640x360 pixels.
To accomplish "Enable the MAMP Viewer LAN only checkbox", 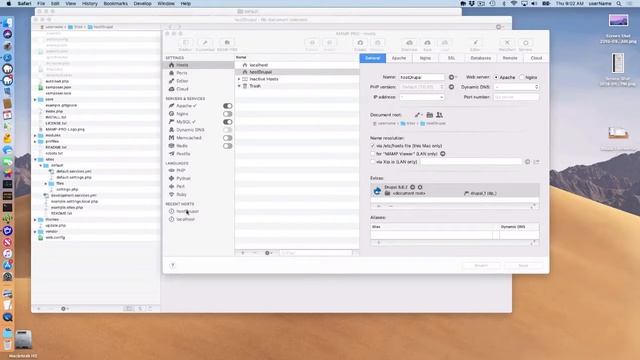I will [373, 154].
